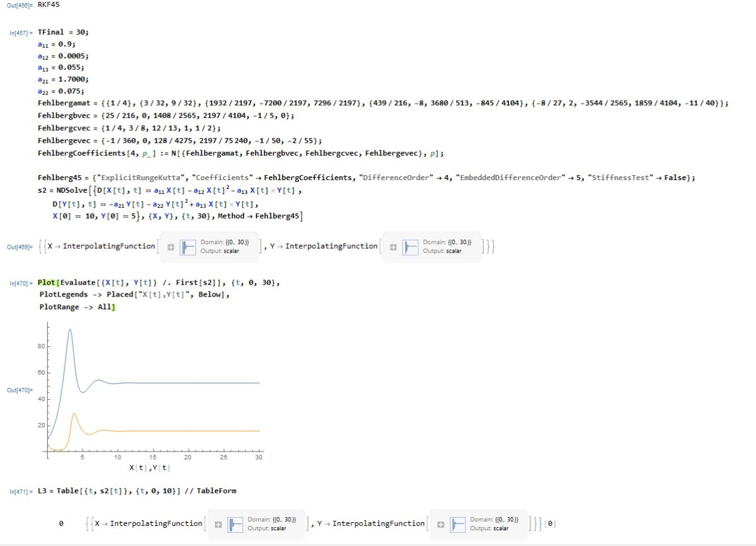Click the FehlbergCoefficients[4, p_] definition
Image resolution: width=756 pixels, height=546 pixels.
[x=241, y=152]
